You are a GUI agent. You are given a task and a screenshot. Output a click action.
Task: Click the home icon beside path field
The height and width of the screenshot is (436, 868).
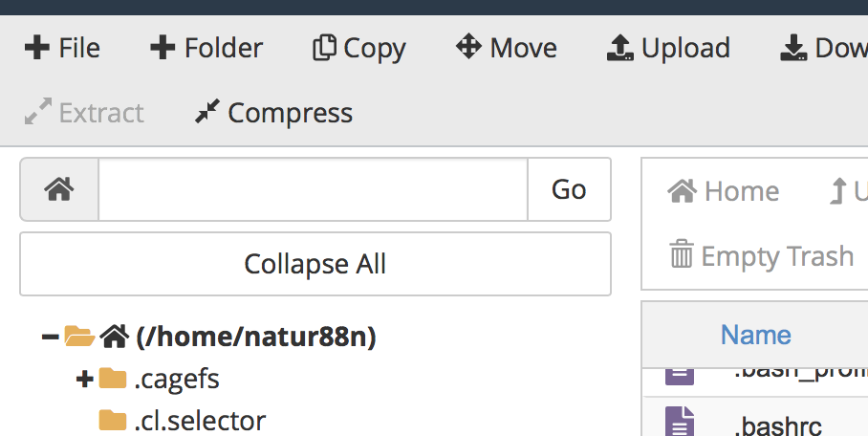[x=59, y=189]
